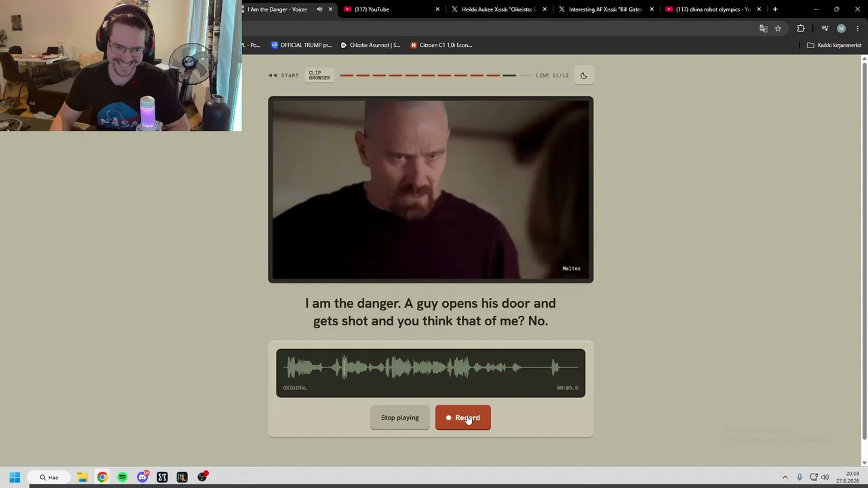
Task: Open Spotify from the taskbar
Action: (x=122, y=477)
